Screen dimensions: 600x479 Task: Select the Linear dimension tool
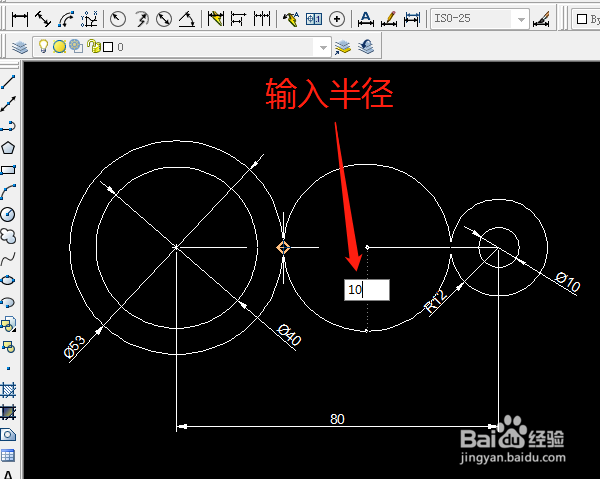pos(20,19)
